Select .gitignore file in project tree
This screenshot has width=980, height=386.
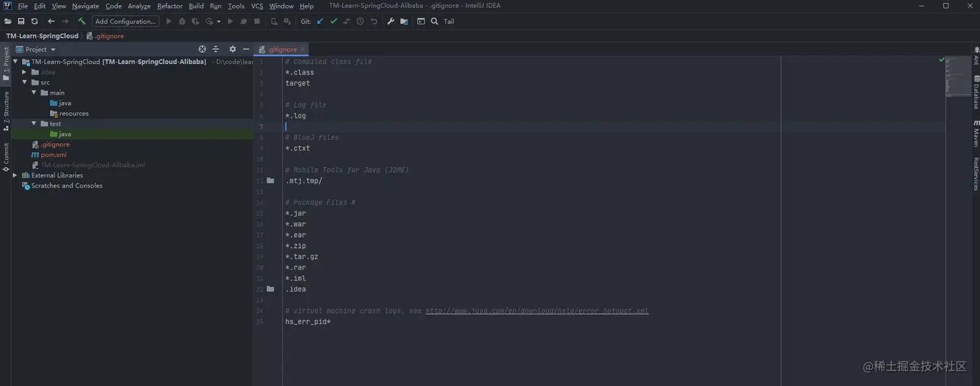pos(51,144)
